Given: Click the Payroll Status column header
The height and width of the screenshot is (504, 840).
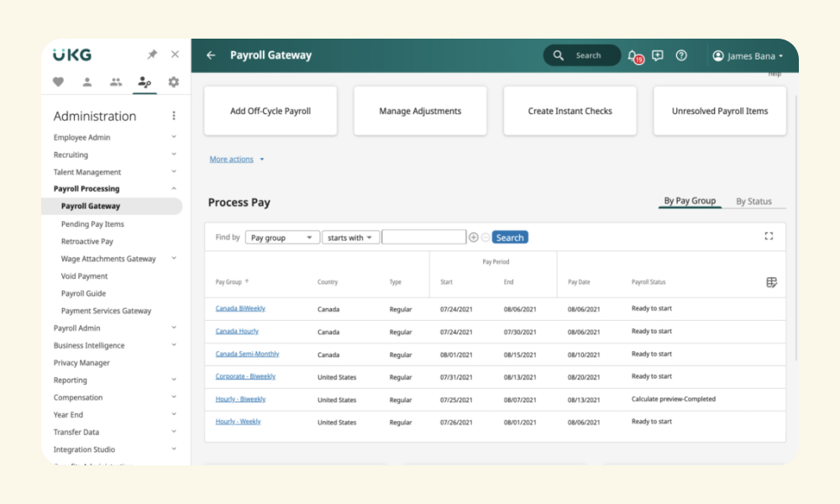Looking at the screenshot, I should (648, 282).
